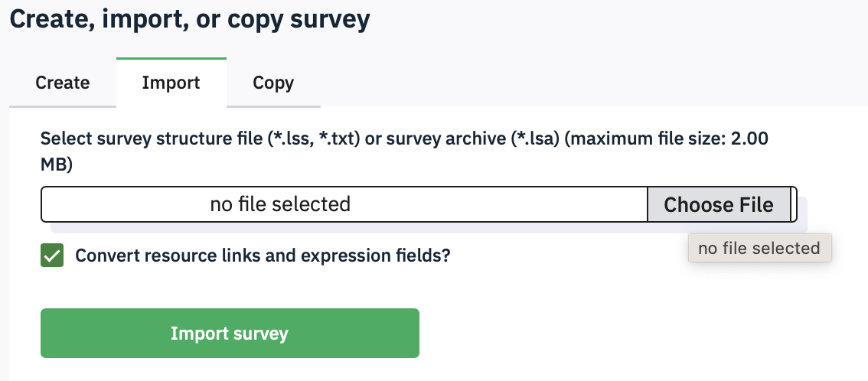Viewport: 868px width, 381px height.
Task: Switch to the Create tab
Action: [x=63, y=83]
